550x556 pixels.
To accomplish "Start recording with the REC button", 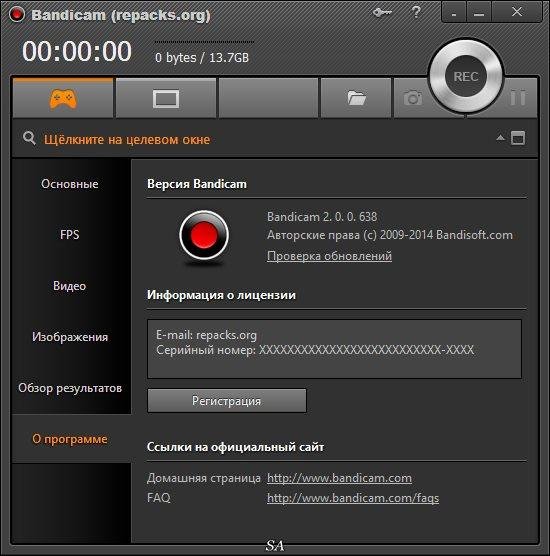I will coord(466,76).
